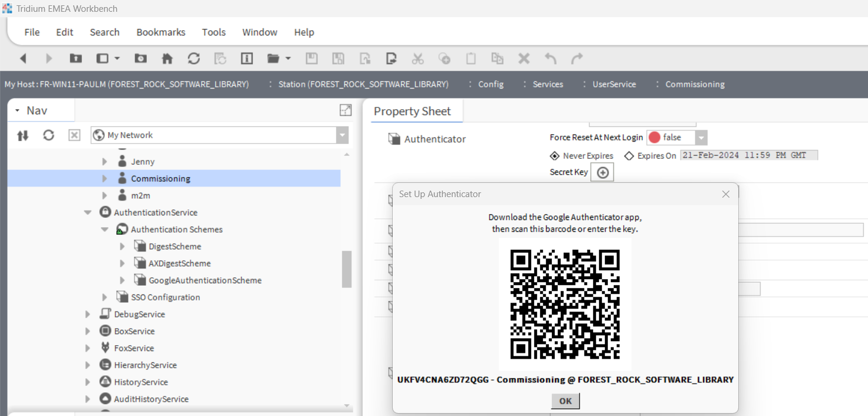This screenshot has height=416, width=868.
Task: Click the Expires On date field
Action: click(749, 155)
